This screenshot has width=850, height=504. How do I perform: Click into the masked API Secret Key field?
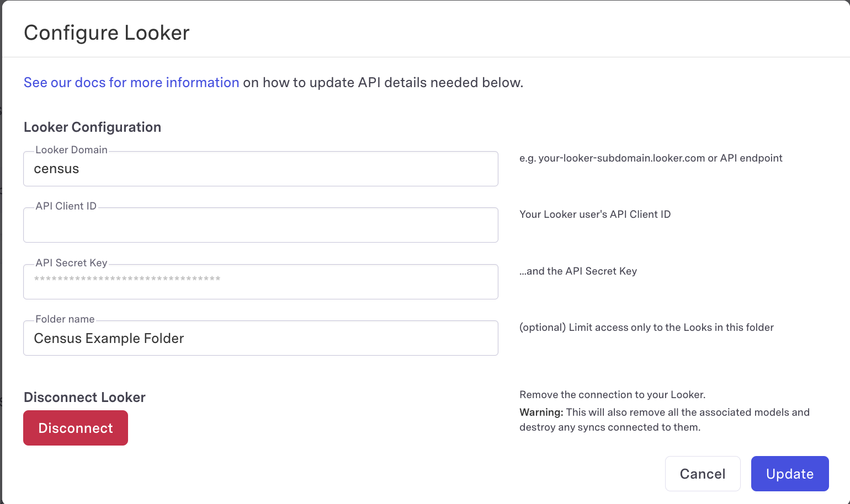coord(261,282)
